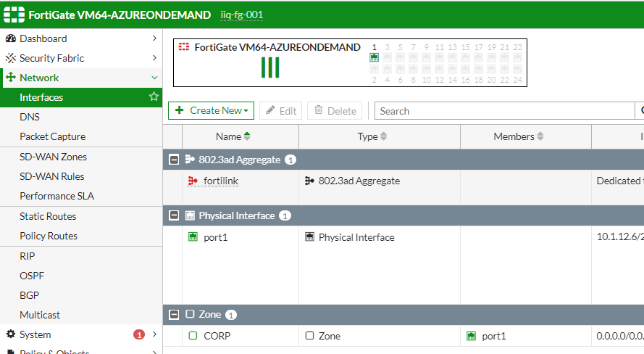This screenshot has width=644, height=354.
Task: Select the CORP zone row
Action: click(403, 336)
